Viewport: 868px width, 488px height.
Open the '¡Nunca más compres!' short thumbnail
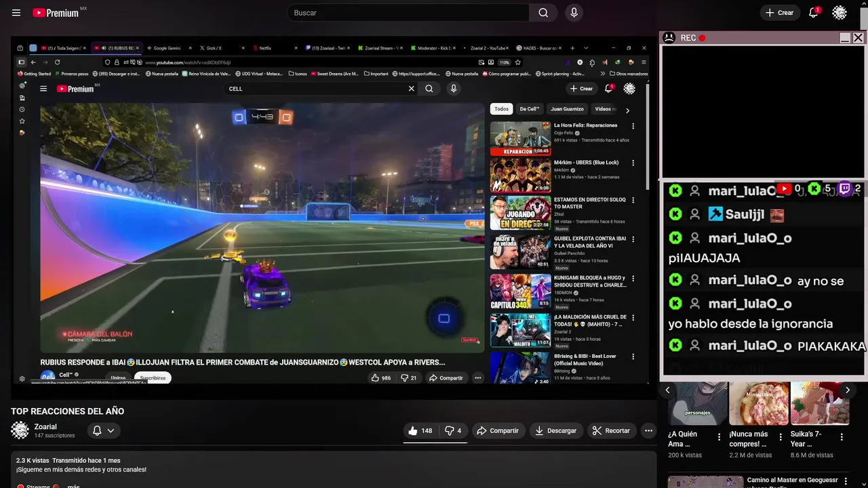[x=759, y=403]
